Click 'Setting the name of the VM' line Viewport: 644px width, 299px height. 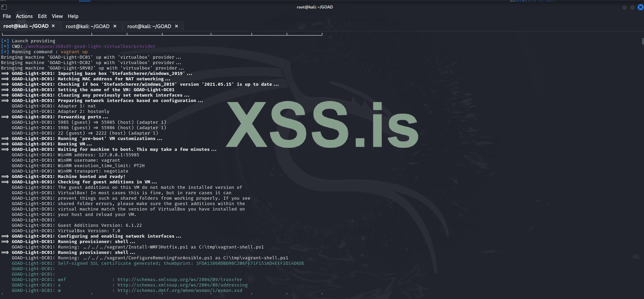[x=88, y=90]
